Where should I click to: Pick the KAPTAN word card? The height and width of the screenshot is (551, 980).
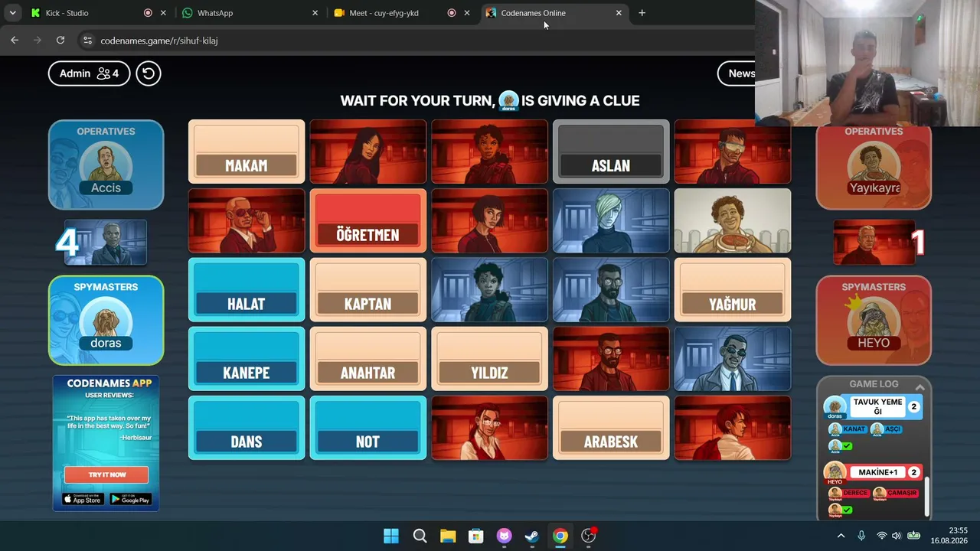coord(367,290)
